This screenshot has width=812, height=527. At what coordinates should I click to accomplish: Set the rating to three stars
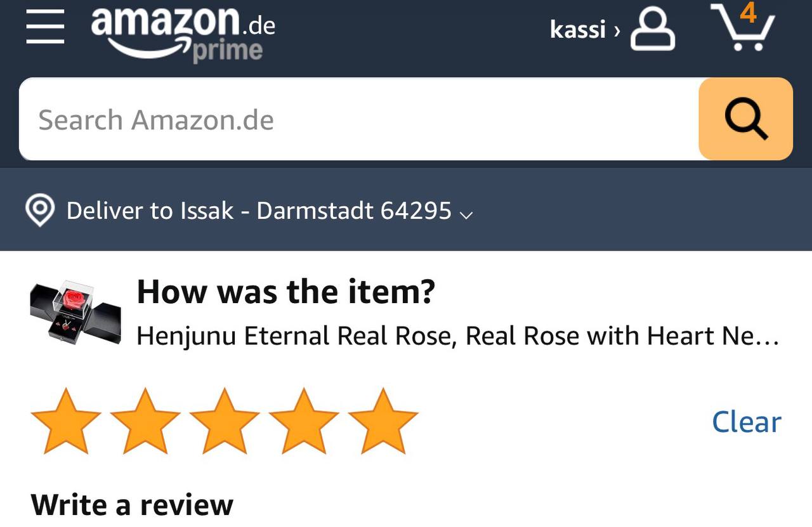point(225,421)
